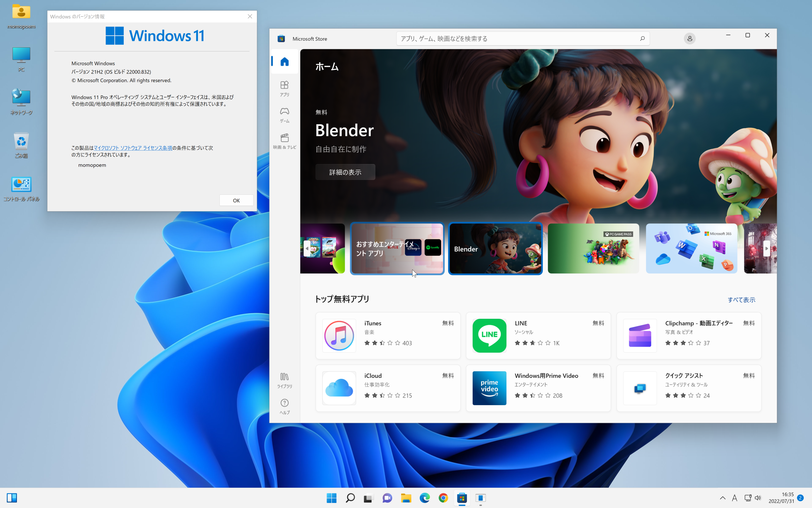Open マイクロソフト ソフトウェア ライセンス条項 link
The width and height of the screenshot is (812, 508).
coord(133,148)
